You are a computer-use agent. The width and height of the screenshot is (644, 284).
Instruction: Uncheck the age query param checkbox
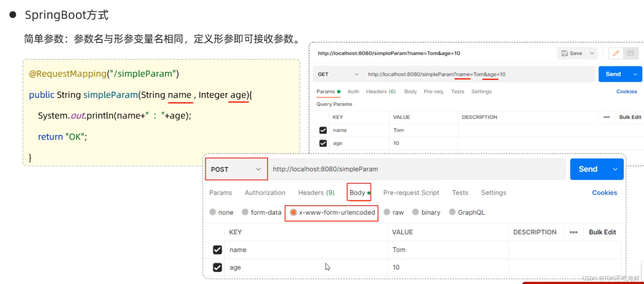click(323, 143)
